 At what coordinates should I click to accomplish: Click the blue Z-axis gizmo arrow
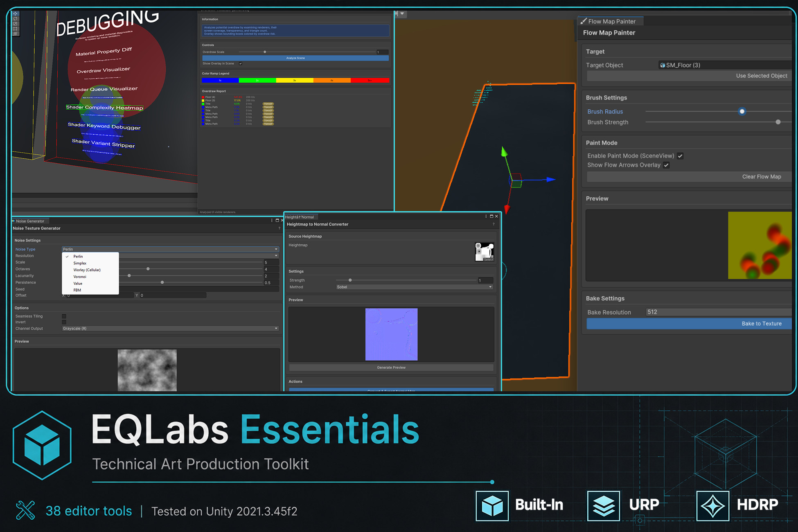[551, 179]
